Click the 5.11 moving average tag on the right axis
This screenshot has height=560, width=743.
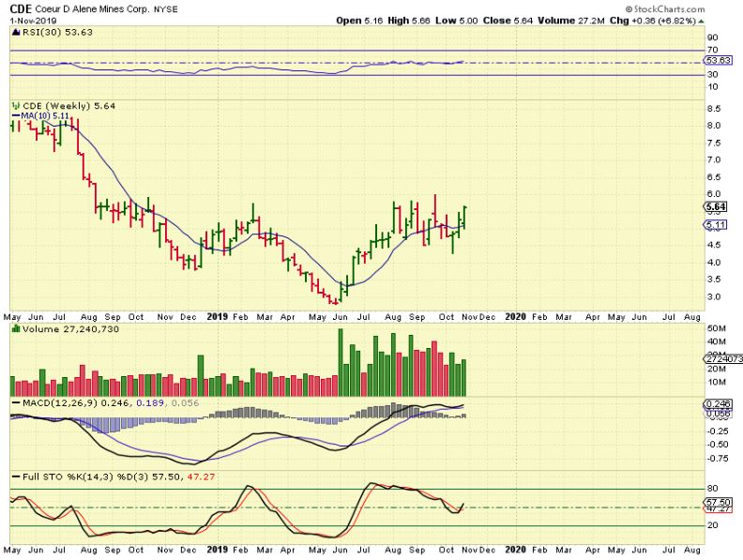(717, 225)
